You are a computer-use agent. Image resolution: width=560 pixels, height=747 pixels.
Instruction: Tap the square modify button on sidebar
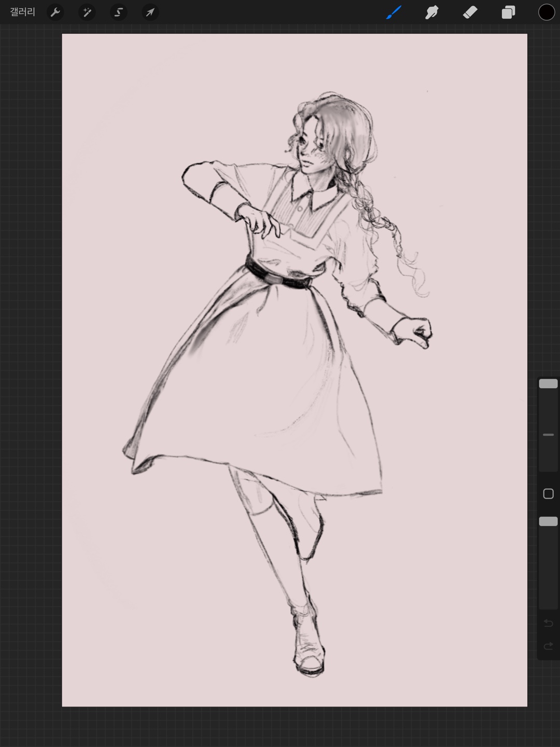tap(548, 494)
